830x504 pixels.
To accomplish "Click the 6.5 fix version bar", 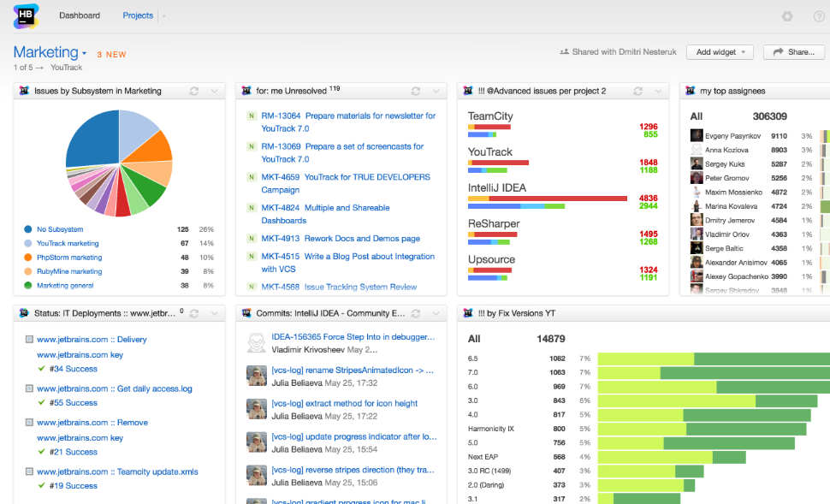I will pyautogui.click(x=714, y=359).
